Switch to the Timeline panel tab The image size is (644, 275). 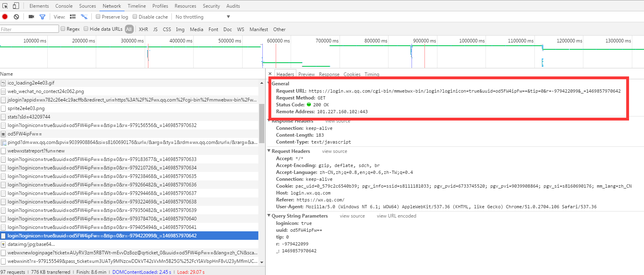(137, 6)
